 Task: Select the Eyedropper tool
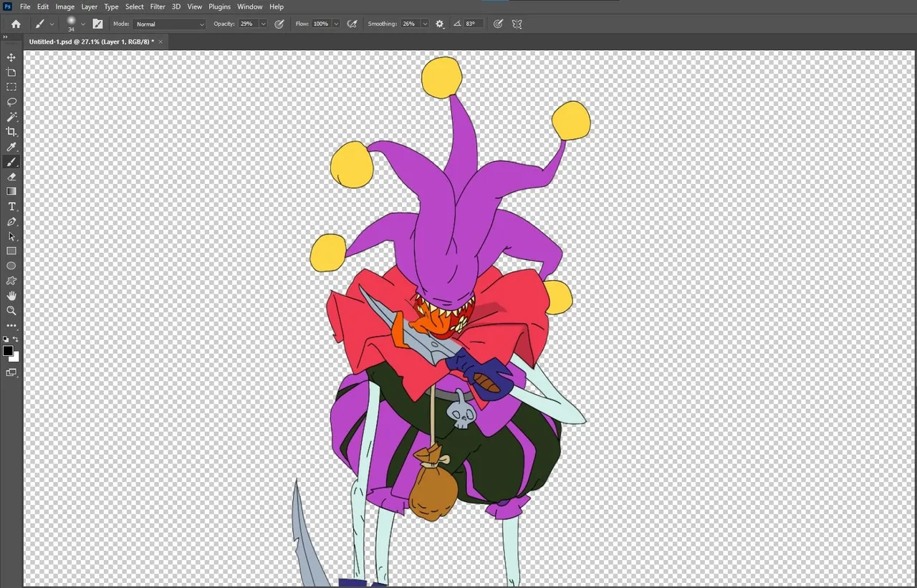11,147
